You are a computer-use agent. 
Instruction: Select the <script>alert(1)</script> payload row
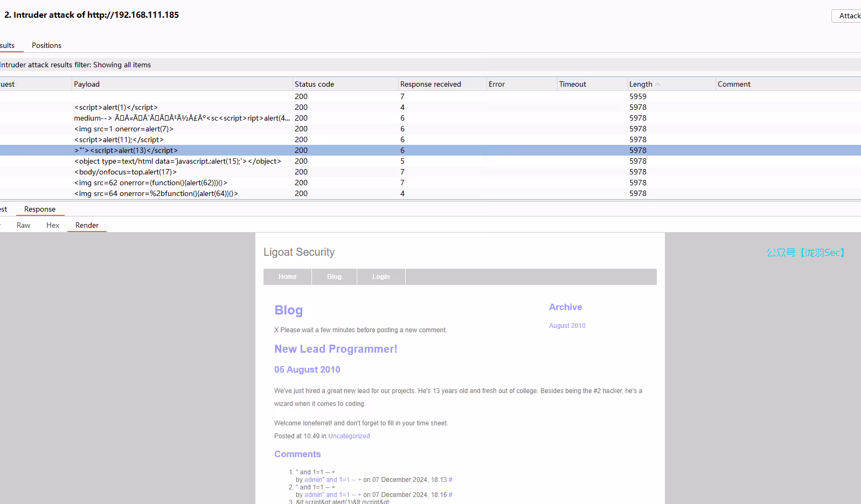(x=116, y=108)
